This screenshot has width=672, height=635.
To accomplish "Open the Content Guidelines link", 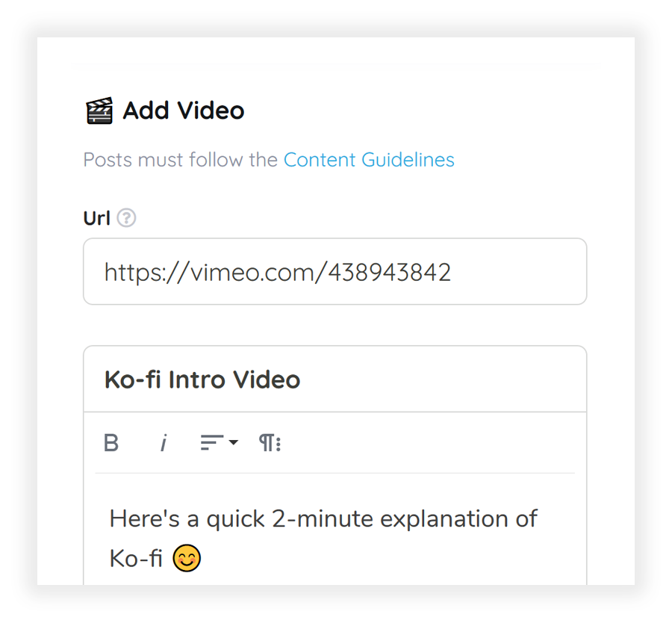I will pyautogui.click(x=369, y=159).
